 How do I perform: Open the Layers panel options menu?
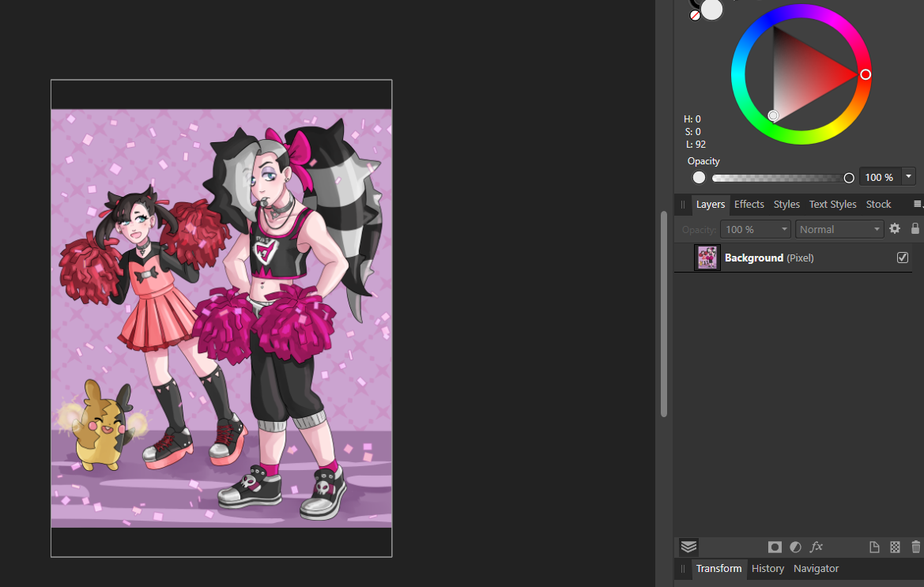coord(918,205)
